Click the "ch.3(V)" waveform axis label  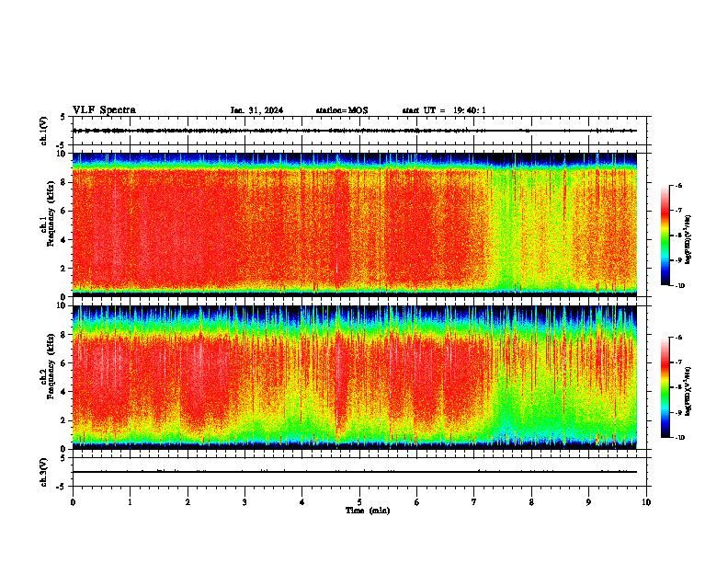click(44, 473)
